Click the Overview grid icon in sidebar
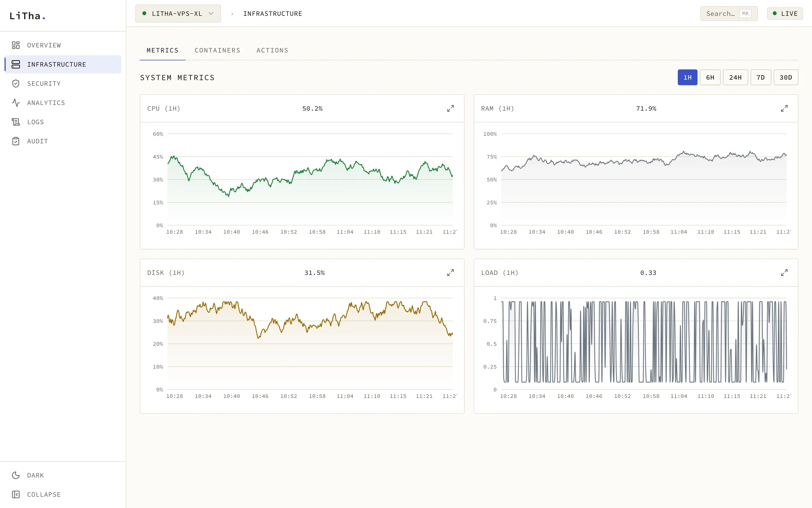This screenshot has width=812, height=508. click(16, 45)
